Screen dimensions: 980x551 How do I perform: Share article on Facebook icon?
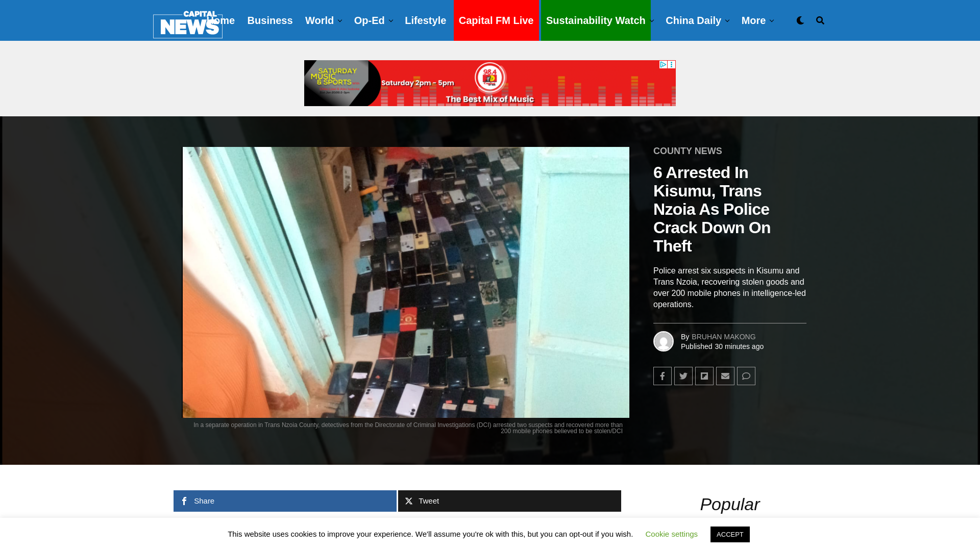[663, 376]
